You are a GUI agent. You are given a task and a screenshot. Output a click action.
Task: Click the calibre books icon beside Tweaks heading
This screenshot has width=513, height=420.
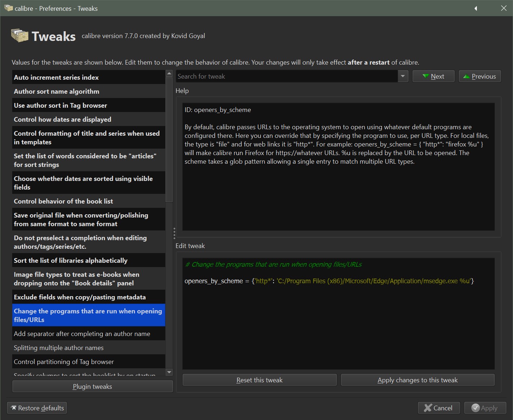tap(20, 36)
